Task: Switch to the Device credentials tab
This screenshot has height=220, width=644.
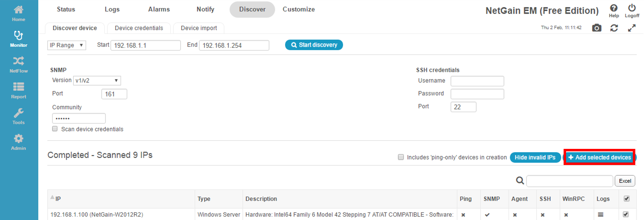Action: tap(139, 28)
